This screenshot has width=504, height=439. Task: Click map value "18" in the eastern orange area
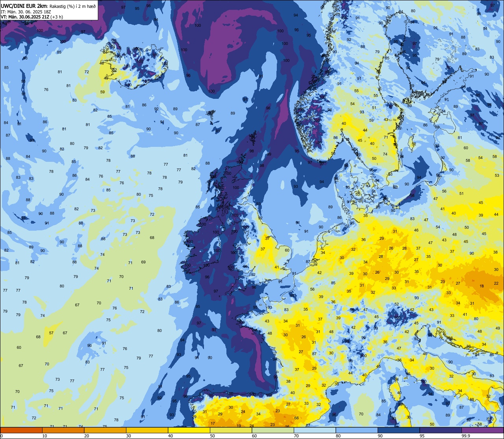click(x=482, y=286)
